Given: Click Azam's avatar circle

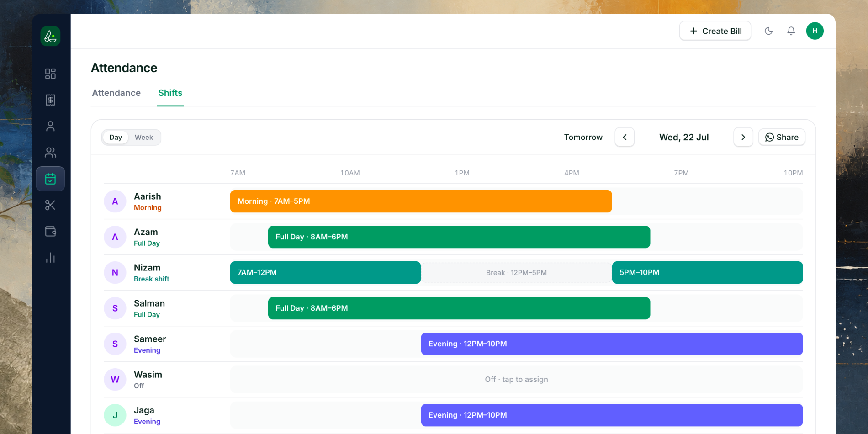Looking at the screenshot, I should pos(115,237).
